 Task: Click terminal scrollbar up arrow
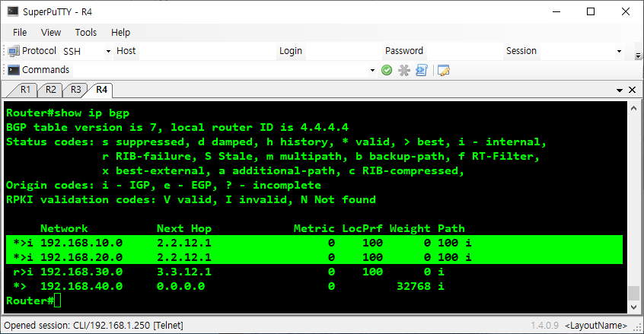pyautogui.click(x=633, y=108)
